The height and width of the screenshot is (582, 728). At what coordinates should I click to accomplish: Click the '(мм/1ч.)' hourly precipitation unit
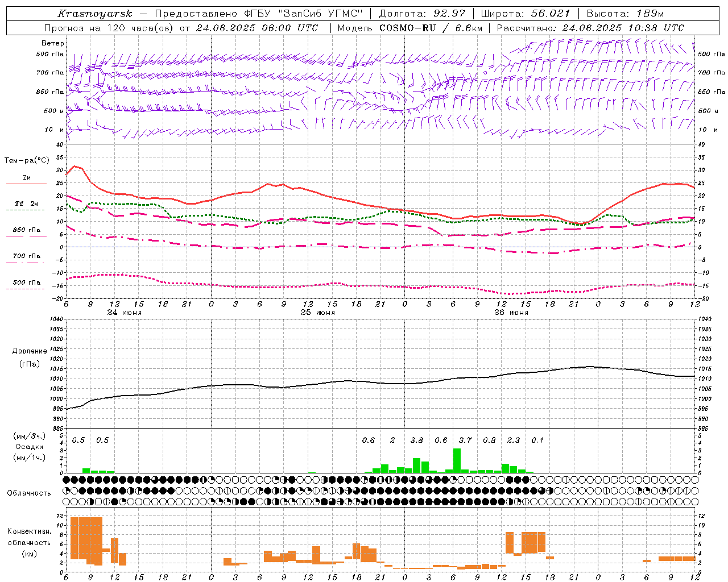(x=30, y=458)
